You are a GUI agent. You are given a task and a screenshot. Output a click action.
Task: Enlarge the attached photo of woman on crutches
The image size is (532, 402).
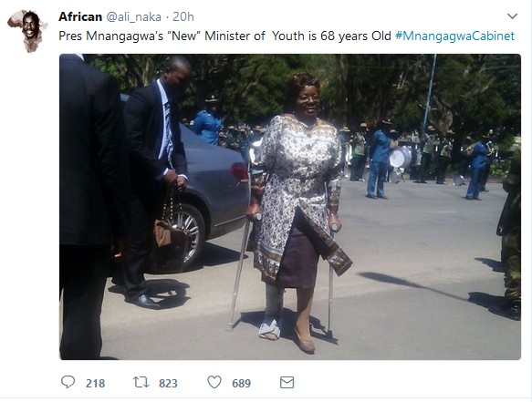290,207
